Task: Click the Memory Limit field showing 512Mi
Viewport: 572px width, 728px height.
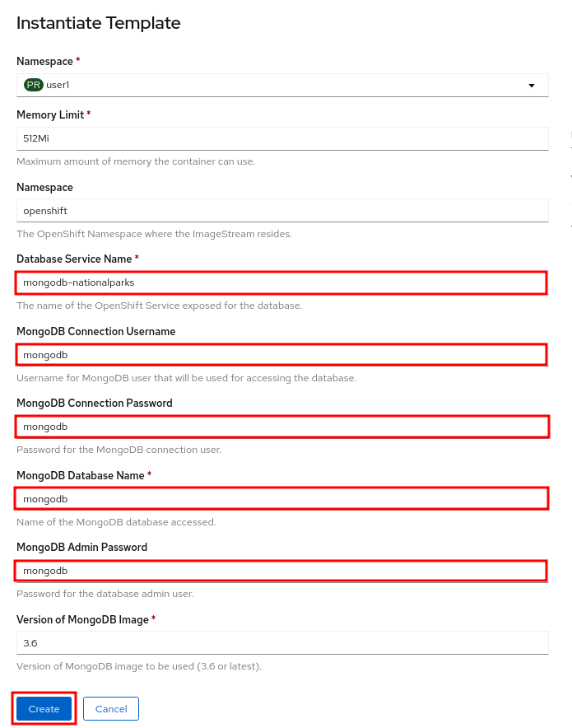Action: click(282, 138)
